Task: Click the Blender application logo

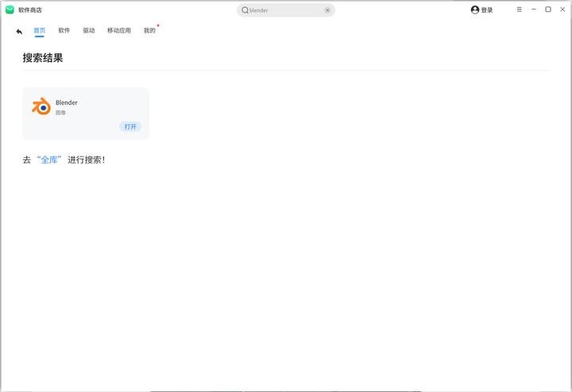Action: coord(41,106)
